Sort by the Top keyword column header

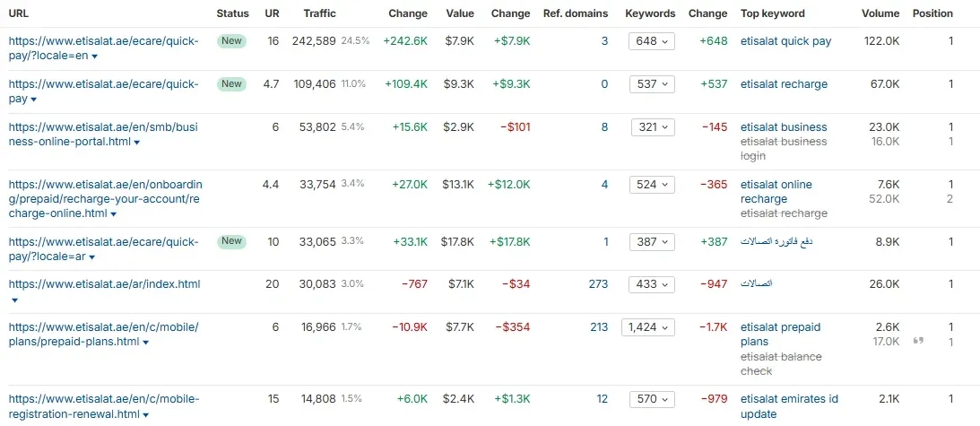(773, 13)
